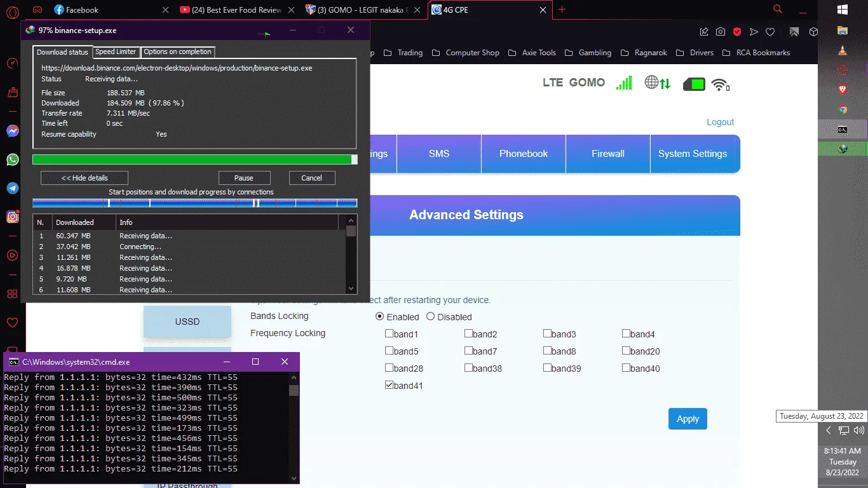This screenshot has height=488, width=868.
Task: Open Instagram from the Opera sidebar
Action: point(12,217)
